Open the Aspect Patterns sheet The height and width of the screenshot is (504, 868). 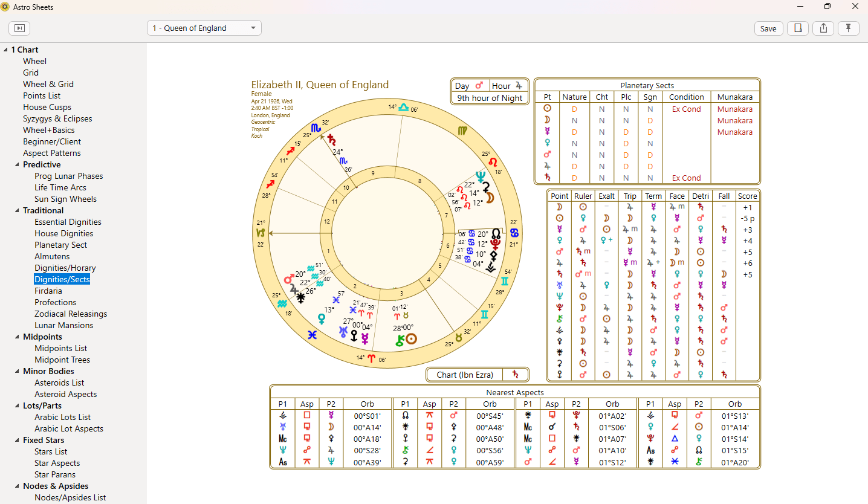(51, 153)
